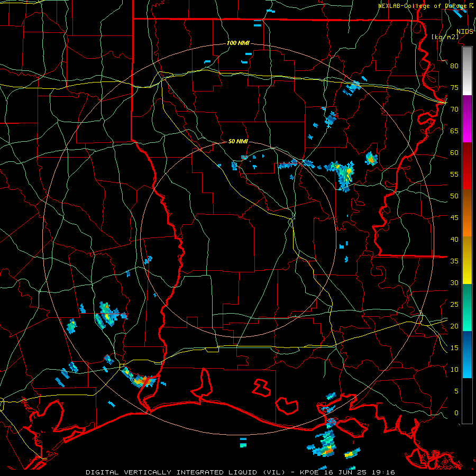Click the scale tick value 15

(x=454, y=348)
